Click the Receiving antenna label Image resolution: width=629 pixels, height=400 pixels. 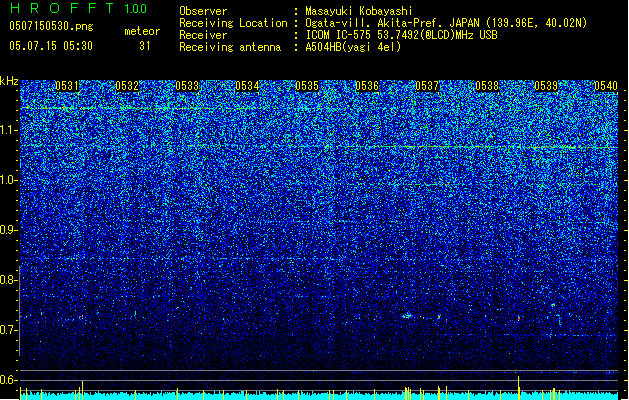pyautogui.click(x=230, y=47)
